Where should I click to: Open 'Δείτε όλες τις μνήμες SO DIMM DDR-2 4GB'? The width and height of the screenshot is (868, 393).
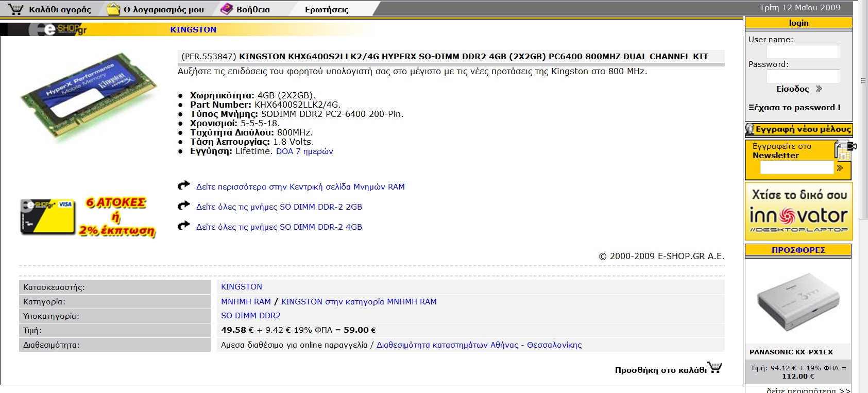point(279,227)
